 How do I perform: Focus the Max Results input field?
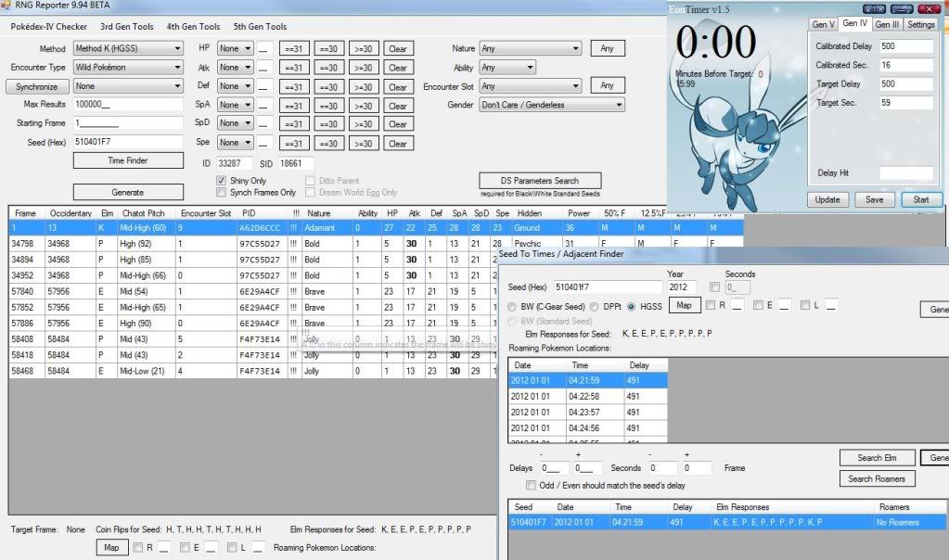(128, 104)
